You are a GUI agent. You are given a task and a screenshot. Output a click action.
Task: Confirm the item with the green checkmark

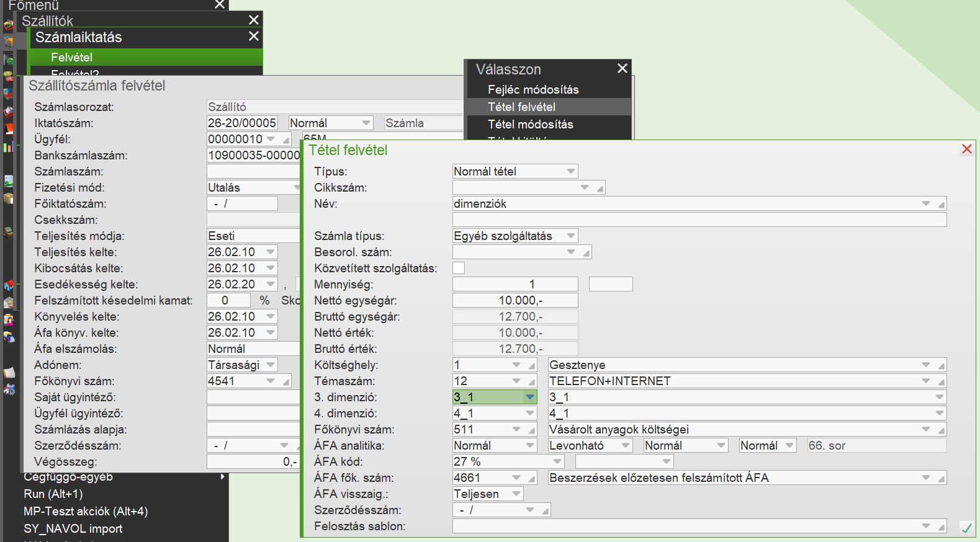click(966, 528)
